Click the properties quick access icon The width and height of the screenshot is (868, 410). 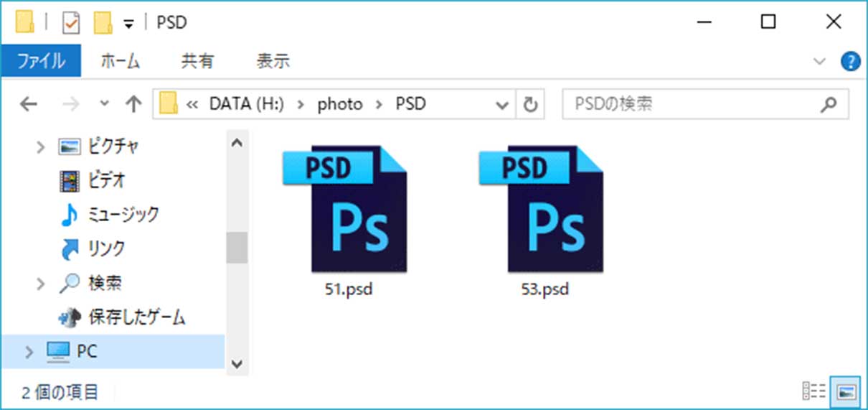coord(71,23)
